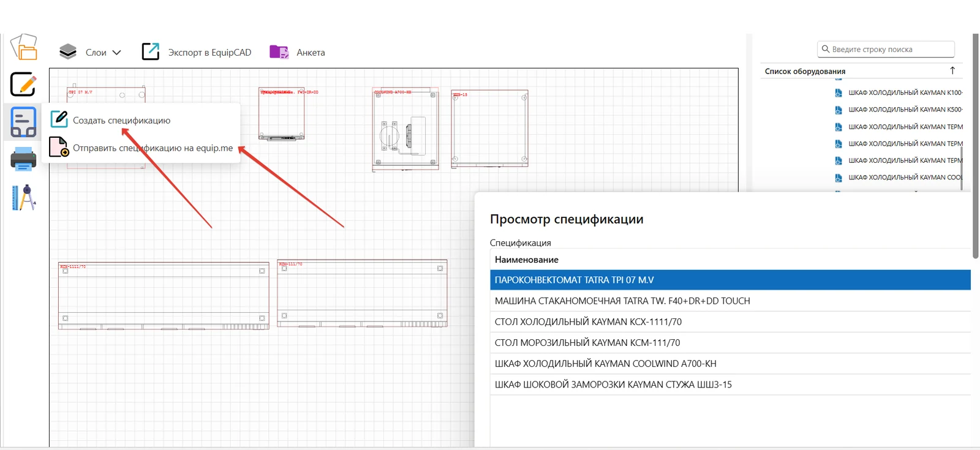Expand the Слои layers dropdown

coord(91,53)
